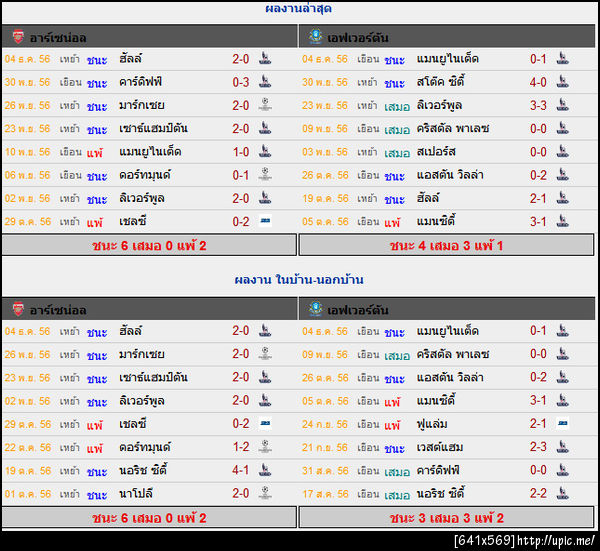
Task: Click the score 0-3 in คาร์ดิฟฟ์ row
Action: click(x=241, y=82)
